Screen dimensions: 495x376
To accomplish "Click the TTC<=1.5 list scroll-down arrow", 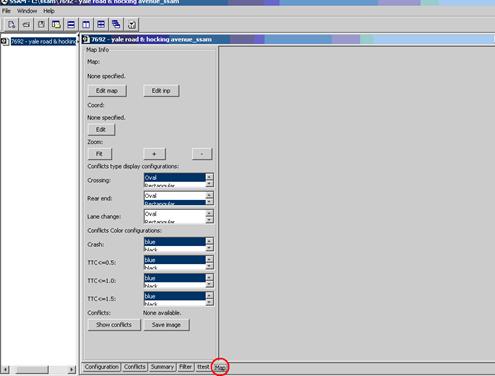I will (209, 302).
